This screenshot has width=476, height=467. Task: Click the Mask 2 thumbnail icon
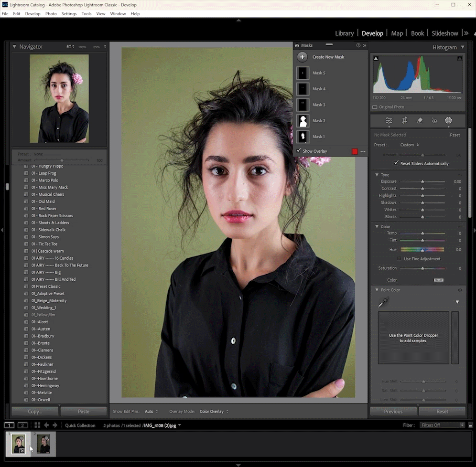[303, 121]
